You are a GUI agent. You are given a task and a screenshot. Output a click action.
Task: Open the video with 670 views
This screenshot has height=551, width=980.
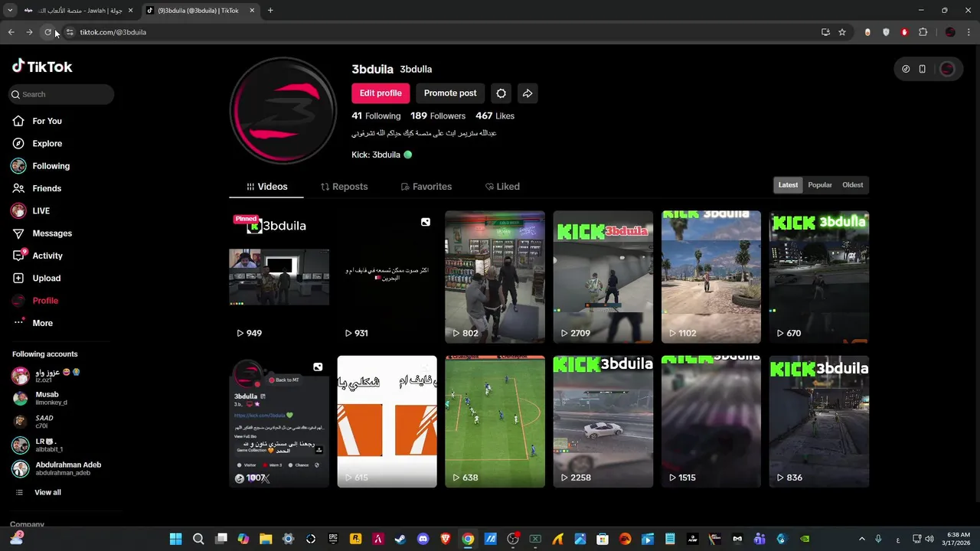[819, 277]
